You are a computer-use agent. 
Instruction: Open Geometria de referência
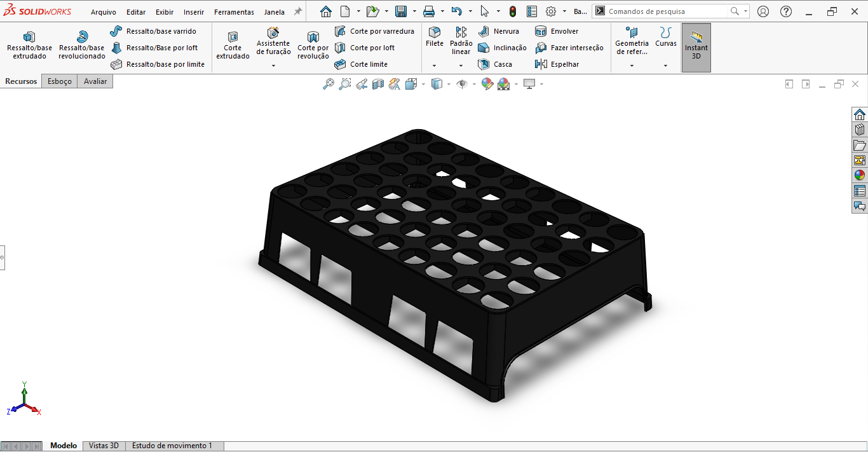point(632,41)
